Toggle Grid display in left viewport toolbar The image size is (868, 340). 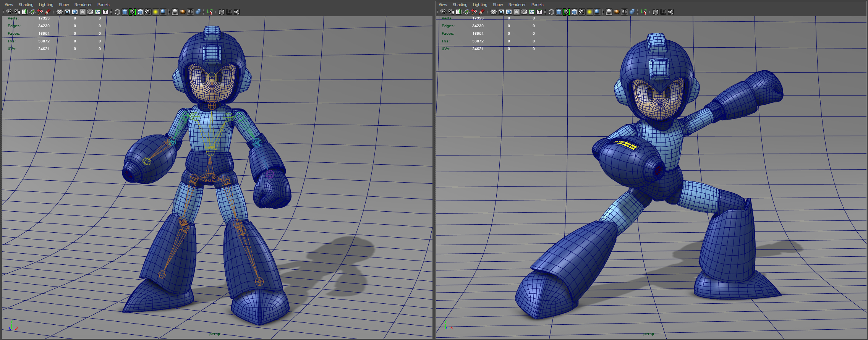[x=60, y=12]
